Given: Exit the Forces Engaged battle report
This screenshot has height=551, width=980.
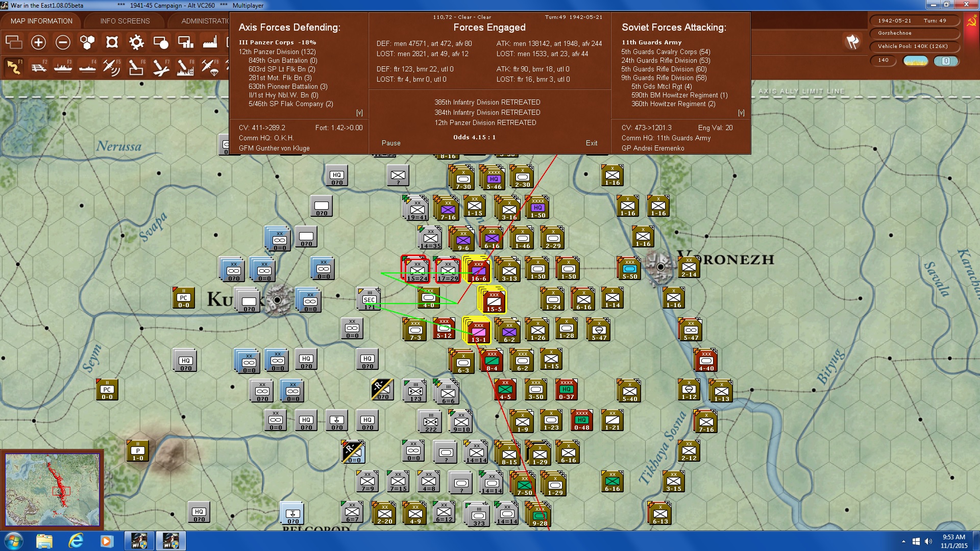Looking at the screenshot, I should coord(592,143).
